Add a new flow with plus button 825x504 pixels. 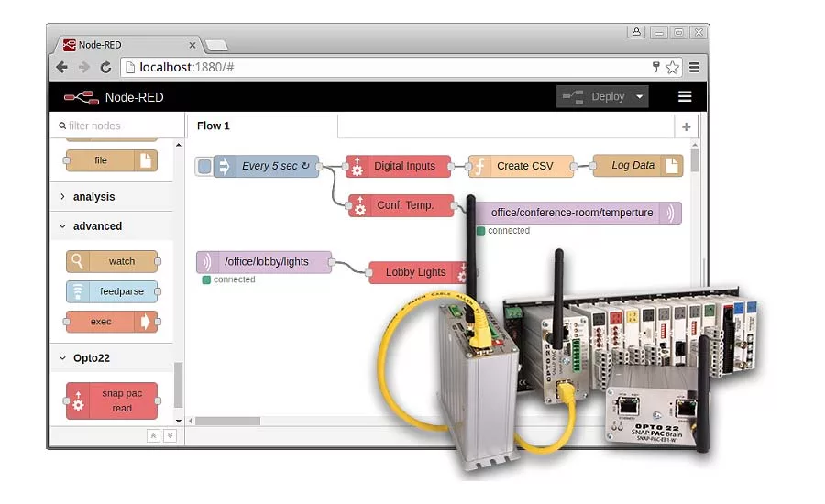[686, 126]
